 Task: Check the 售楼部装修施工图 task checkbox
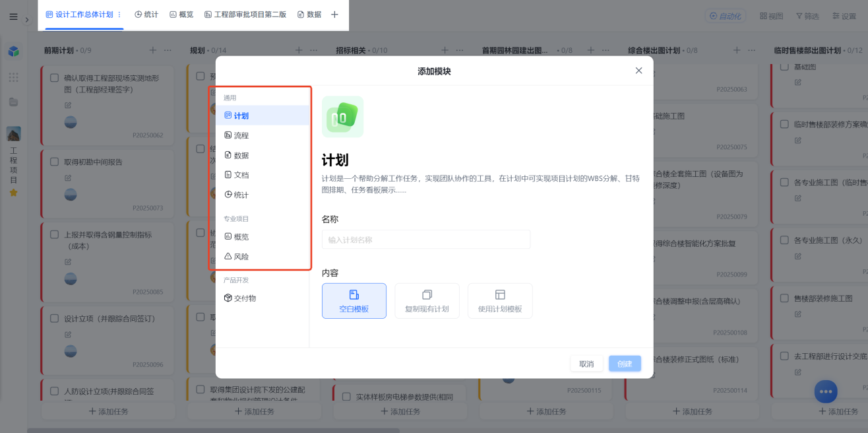[785, 298]
